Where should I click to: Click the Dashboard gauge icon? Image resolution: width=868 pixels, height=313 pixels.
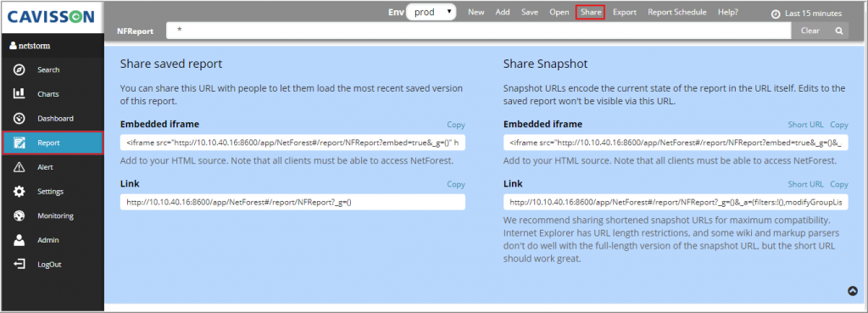click(19, 119)
